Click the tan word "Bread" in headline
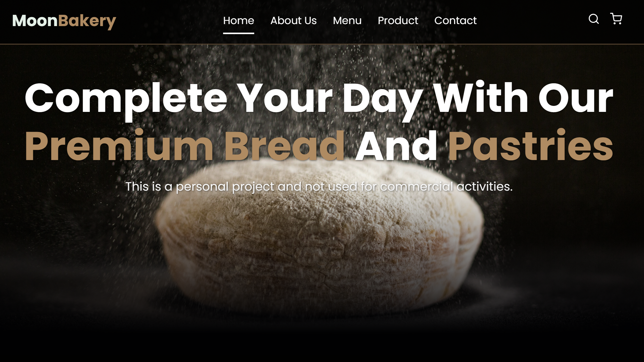Screen dimensions: 644x362 (285, 146)
